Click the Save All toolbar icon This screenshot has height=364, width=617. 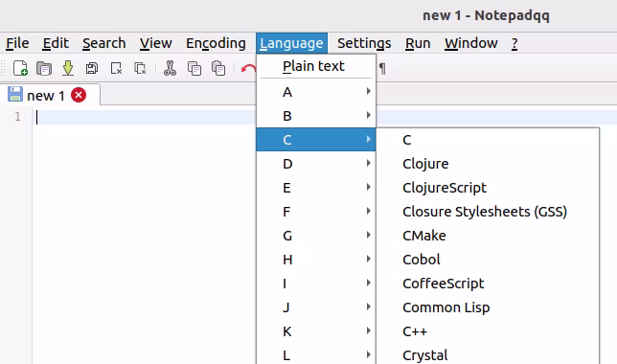(x=92, y=68)
